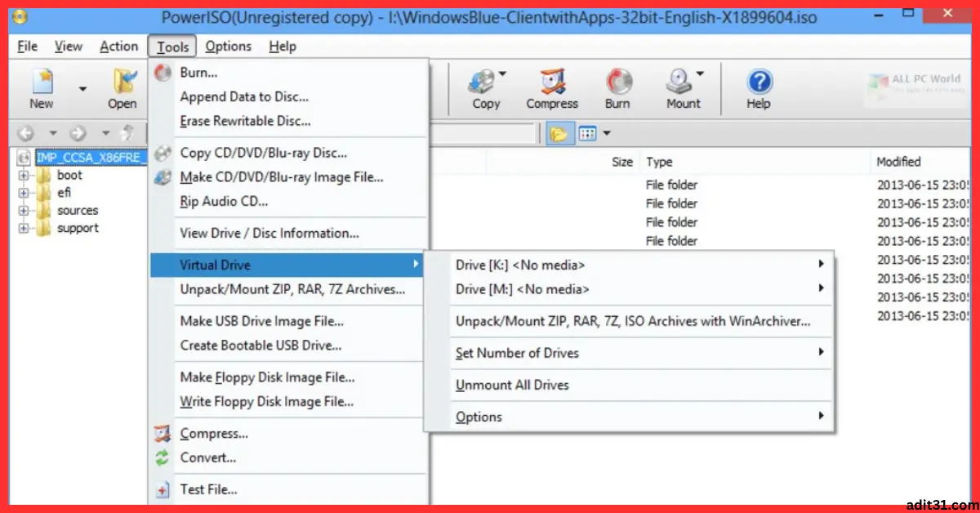980x513 pixels.
Task: Choose Compress... in Tools menu
Action: tap(289, 434)
